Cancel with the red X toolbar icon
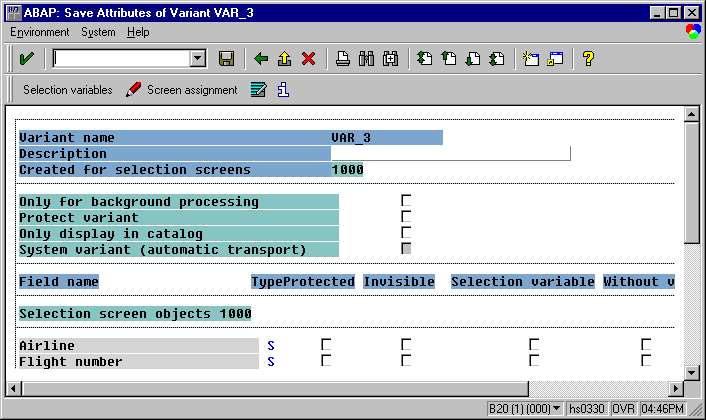 tap(308, 59)
